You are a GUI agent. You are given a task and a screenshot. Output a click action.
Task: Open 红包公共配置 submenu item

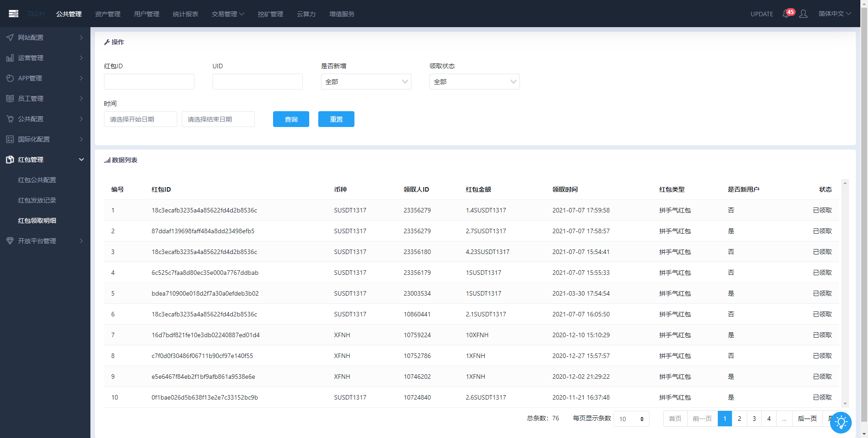coord(37,180)
